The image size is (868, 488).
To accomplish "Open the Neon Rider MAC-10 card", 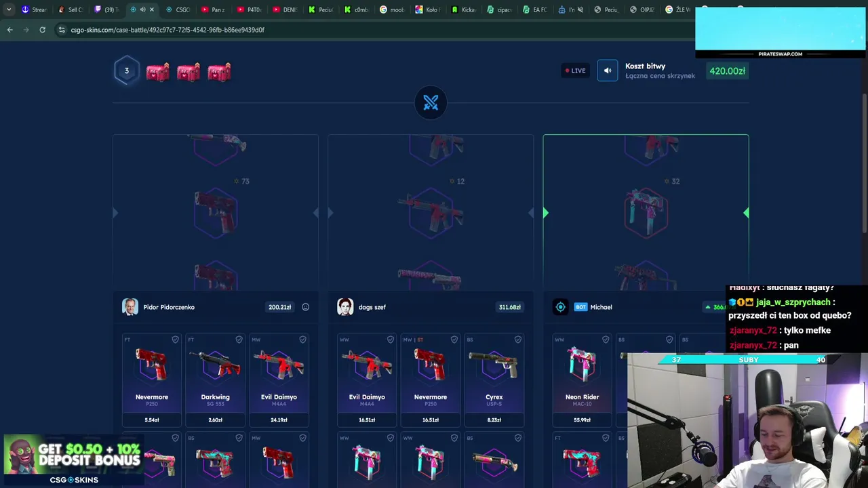I will [582, 380].
